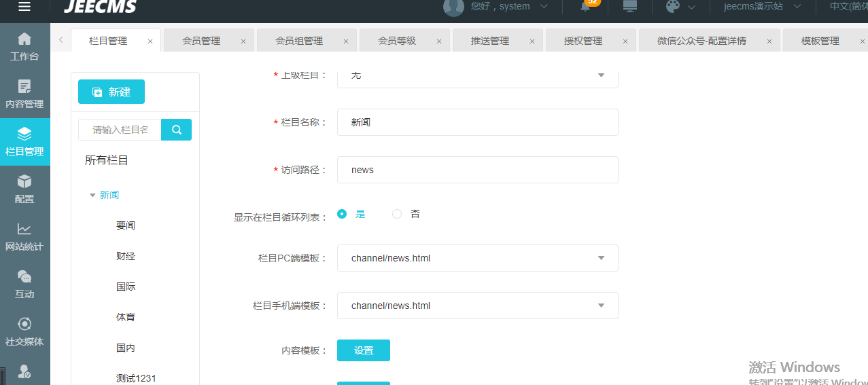This screenshot has height=385, width=868.
Task: Open 社交媒体 in the sidebar
Action: (24, 332)
